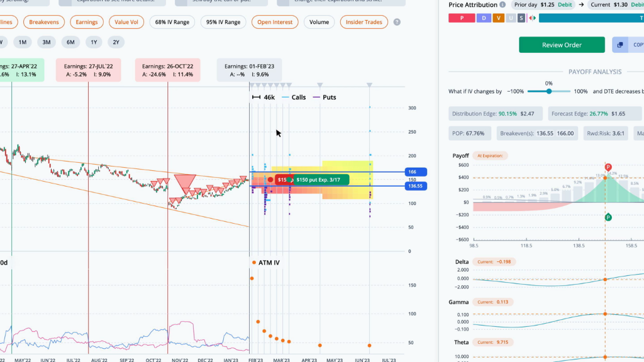Switch chart range to 1M
The width and height of the screenshot is (644, 362).
point(22,42)
